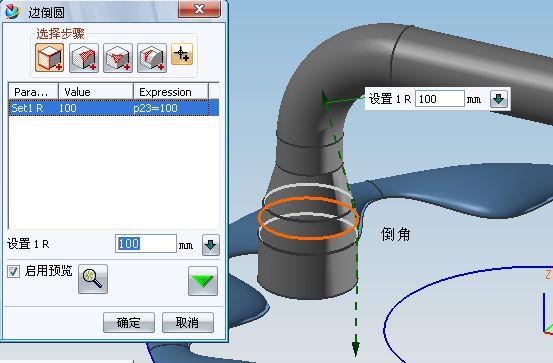Open dropdown next to dialog radius field
553x363 pixels.
click(x=211, y=245)
